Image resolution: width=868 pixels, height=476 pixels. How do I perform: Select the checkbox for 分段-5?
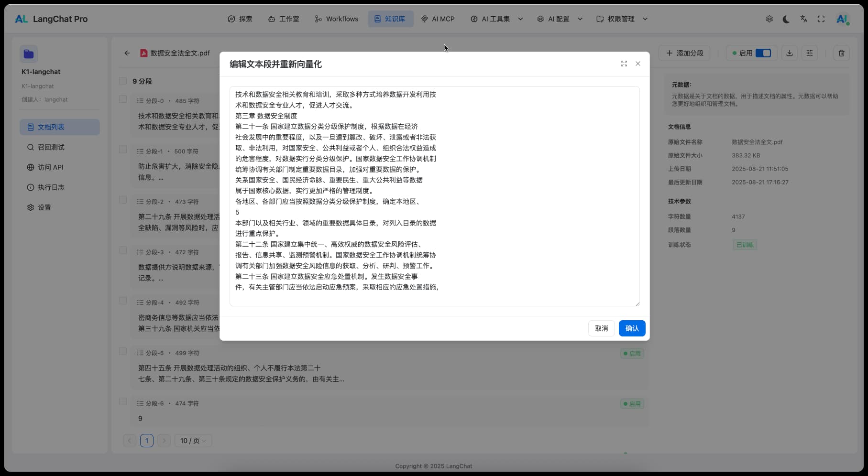[123, 351]
